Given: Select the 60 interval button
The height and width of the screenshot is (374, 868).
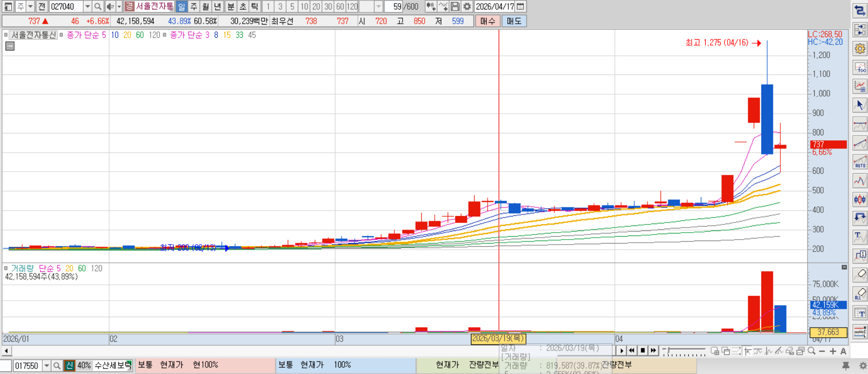Looking at the screenshot, I should (340, 7).
